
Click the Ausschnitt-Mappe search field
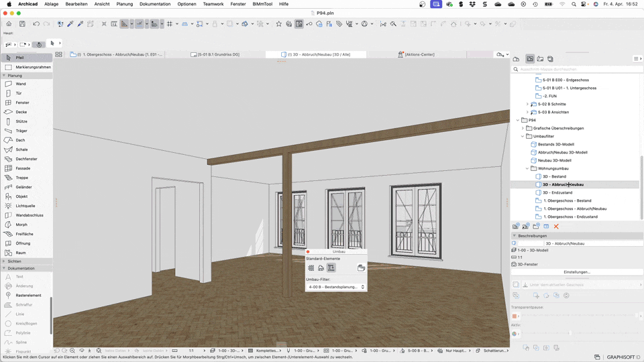[x=577, y=69]
